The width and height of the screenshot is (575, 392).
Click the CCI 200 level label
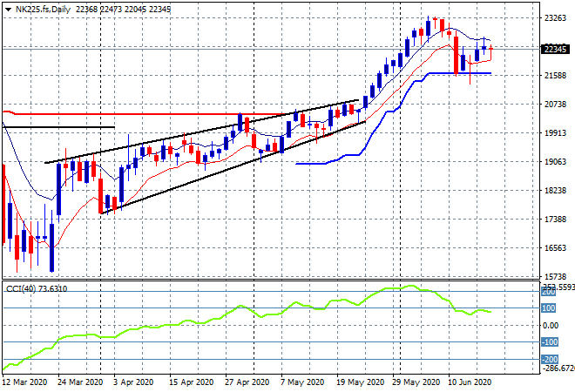pyautogui.click(x=549, y=292)
